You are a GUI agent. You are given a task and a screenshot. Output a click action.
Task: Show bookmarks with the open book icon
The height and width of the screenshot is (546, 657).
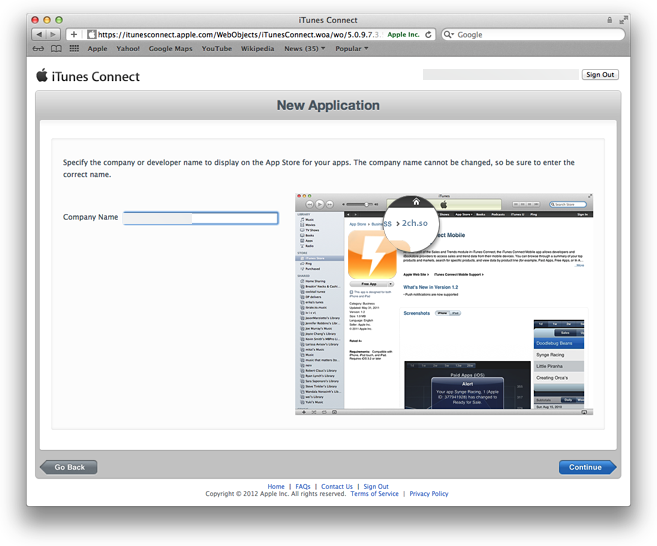(x=56, y=49)
